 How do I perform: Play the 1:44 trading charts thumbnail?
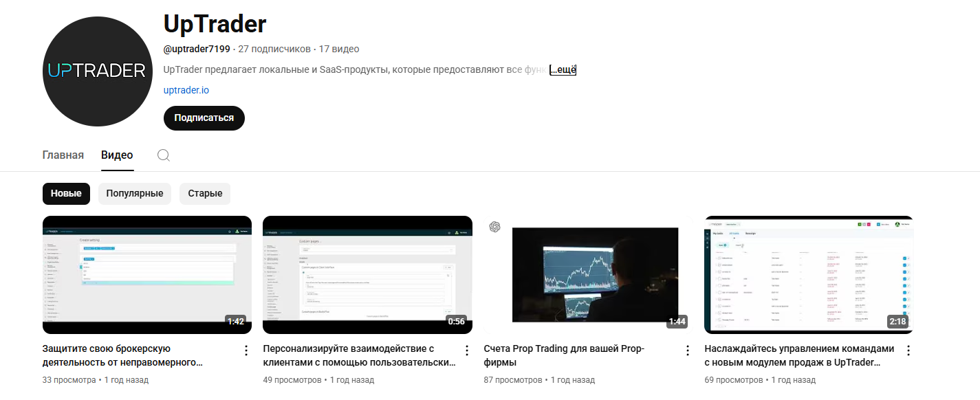pos(589,275)
